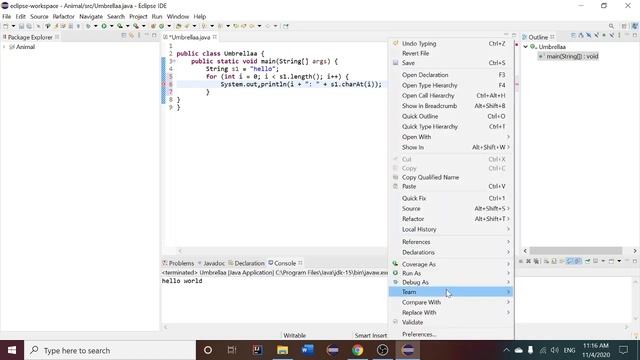Choose Open Declaration in context menu

point(451,75)
